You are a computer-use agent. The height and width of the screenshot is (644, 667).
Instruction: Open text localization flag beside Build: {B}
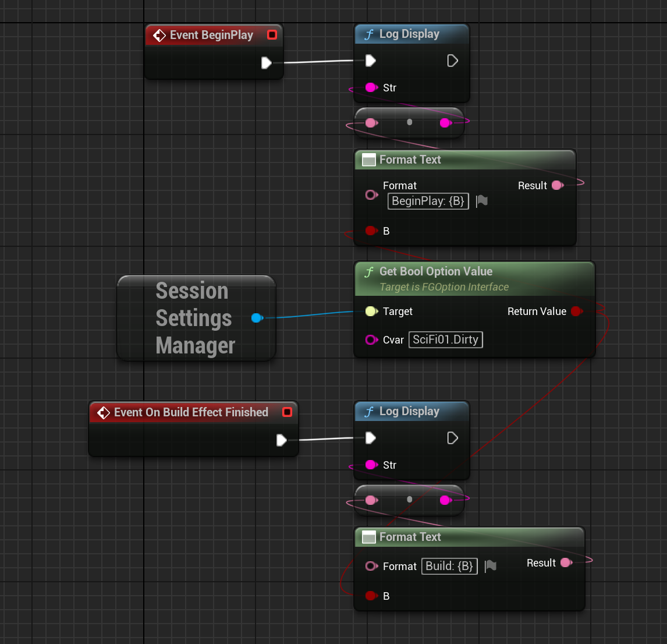pos(491,566)
